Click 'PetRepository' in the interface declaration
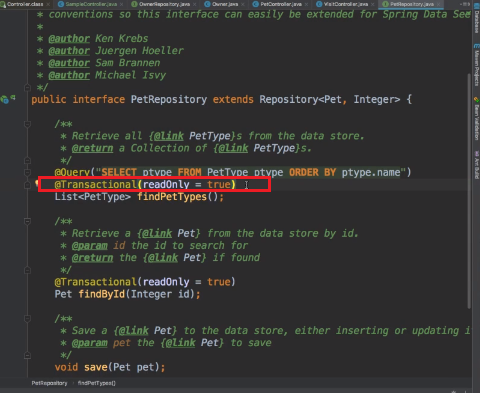Viewport: 480px width, 393px height. click(169, 99)
